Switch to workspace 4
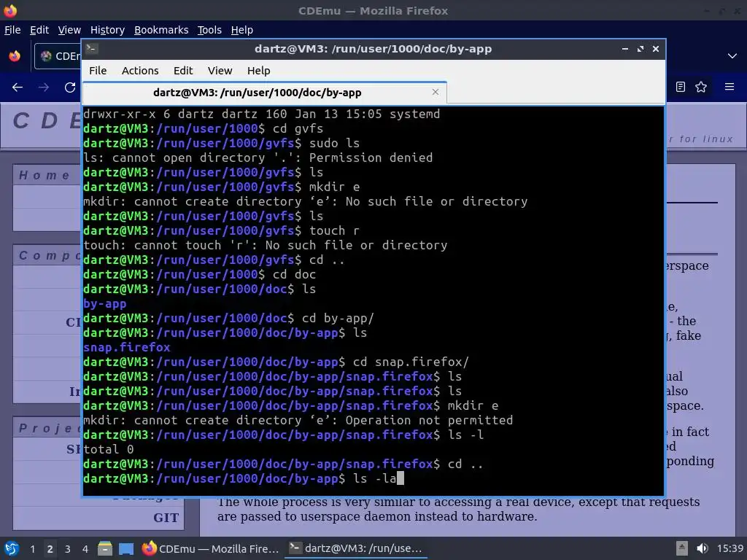747x560 pixels. pos(85,549)
